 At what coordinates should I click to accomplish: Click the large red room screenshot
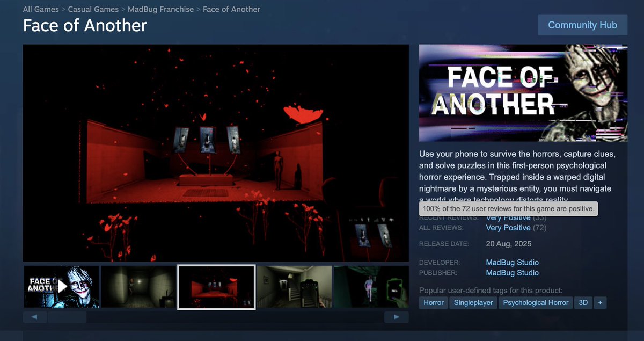pyautogui.click(x=216, y=153)
